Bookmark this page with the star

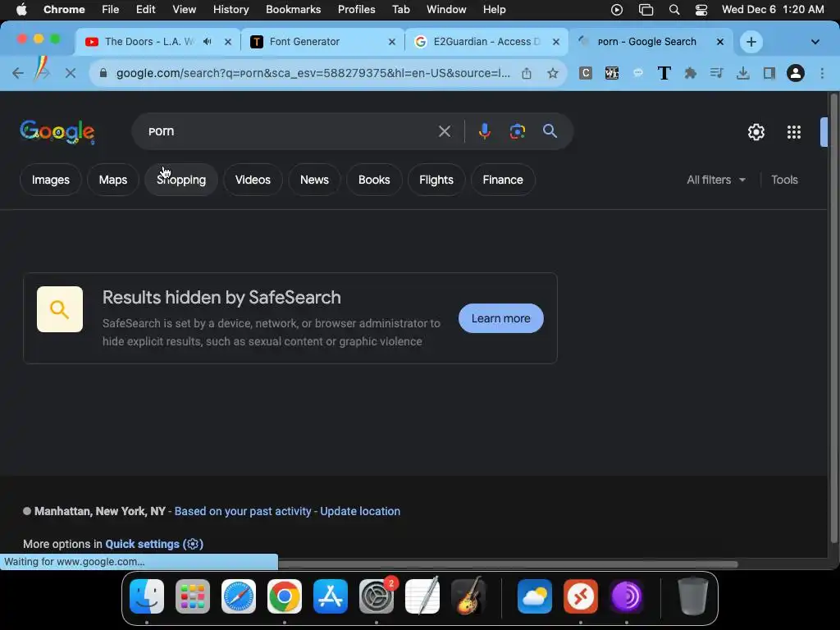(553, 73)
